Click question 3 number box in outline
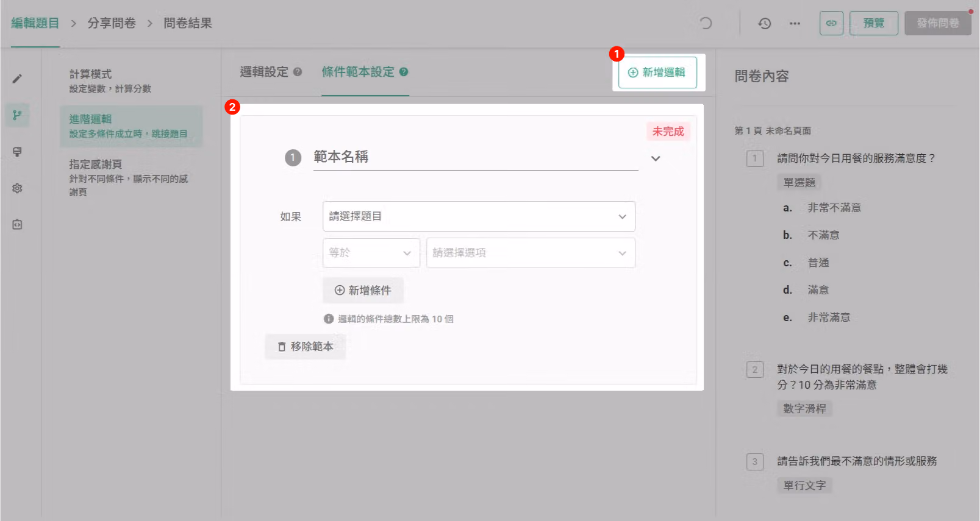The image size is (980, 521). click(x=755, y=462)
